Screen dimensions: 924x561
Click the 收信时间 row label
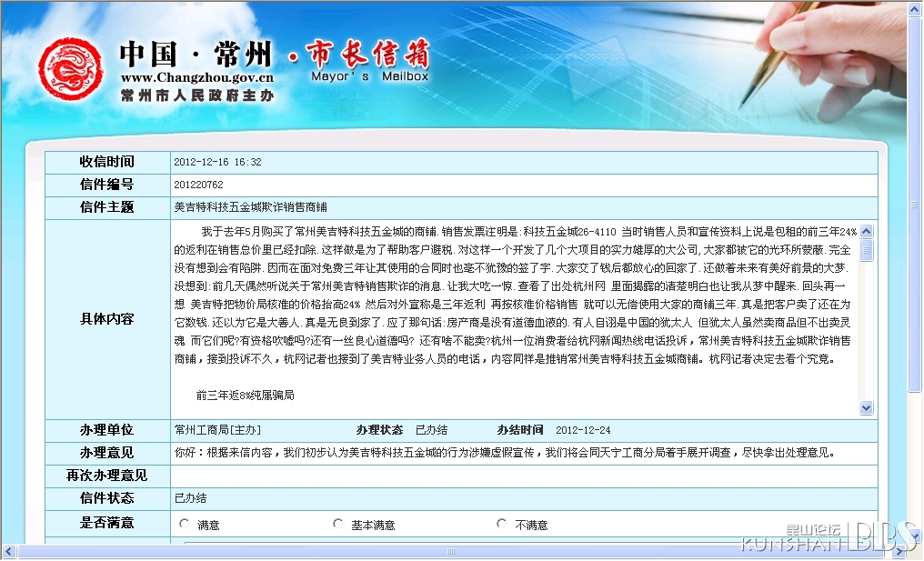point(107,162)
